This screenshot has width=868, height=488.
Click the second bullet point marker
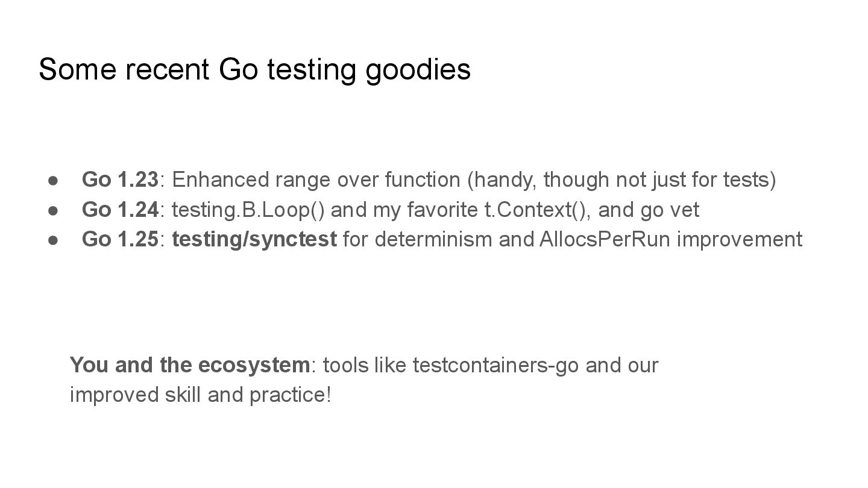point(53,210)
